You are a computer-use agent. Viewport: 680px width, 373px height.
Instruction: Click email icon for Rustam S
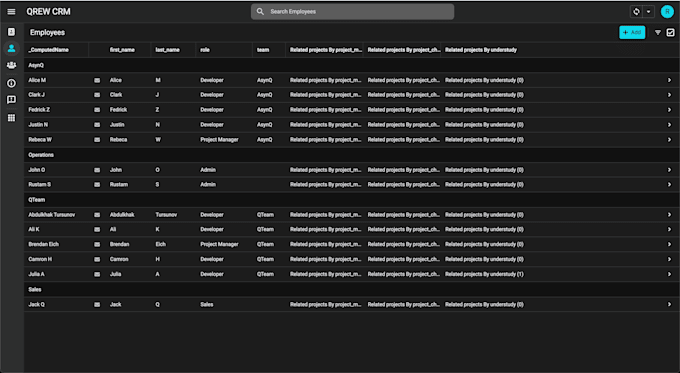(x=97, y=185)
